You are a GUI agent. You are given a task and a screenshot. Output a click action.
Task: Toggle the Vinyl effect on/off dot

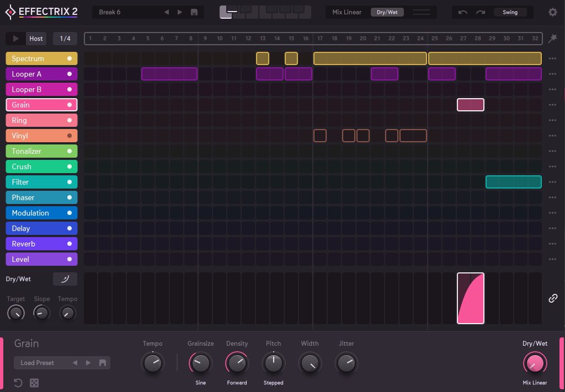tap(70, 136)
